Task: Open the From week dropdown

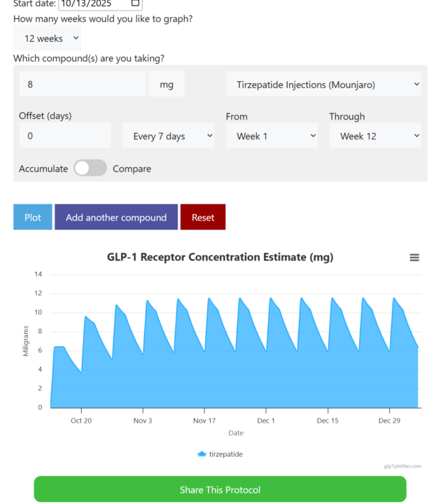Action: (272, 136)
